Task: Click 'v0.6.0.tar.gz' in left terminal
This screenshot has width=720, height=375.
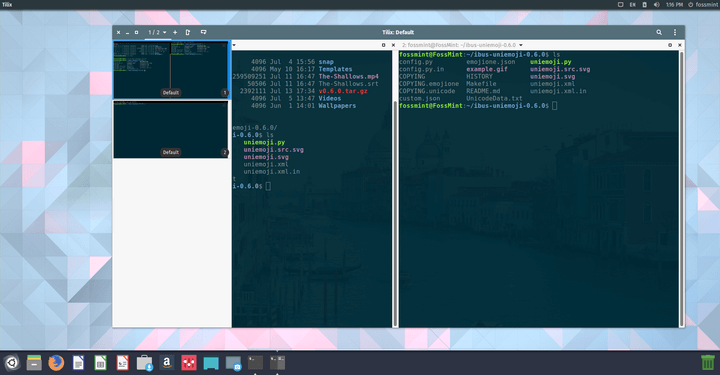Action: pos(343,91)
